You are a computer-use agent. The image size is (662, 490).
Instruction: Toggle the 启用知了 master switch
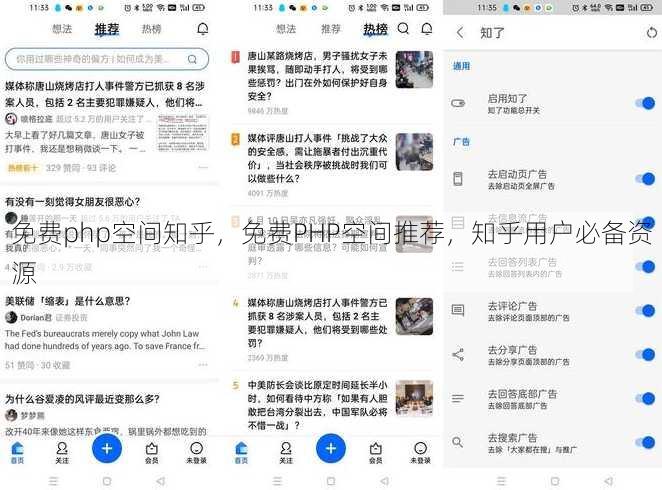645,103
